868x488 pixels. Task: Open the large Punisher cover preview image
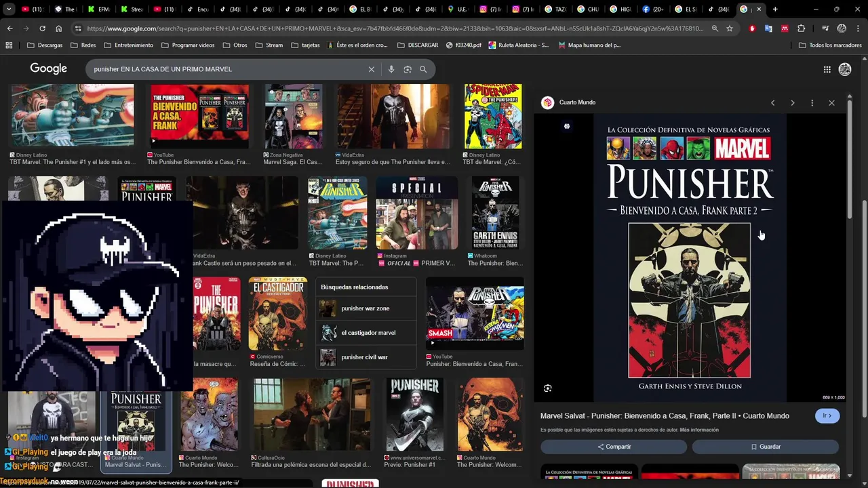coord(690,258)
